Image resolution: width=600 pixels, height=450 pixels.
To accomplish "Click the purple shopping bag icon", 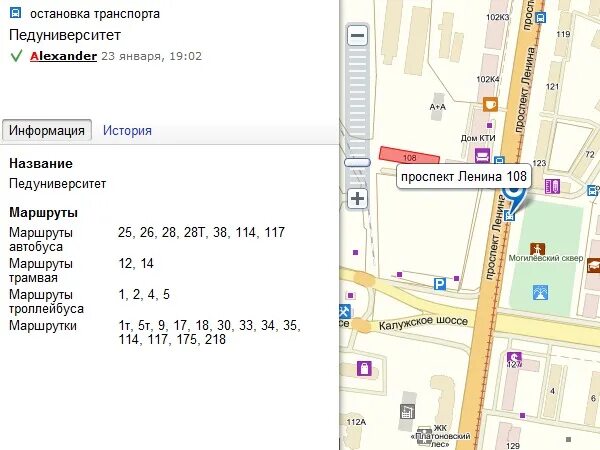I will [364, 368].
